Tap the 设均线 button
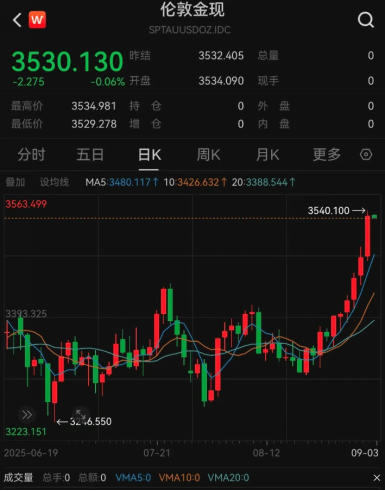 tap(54, 182)
